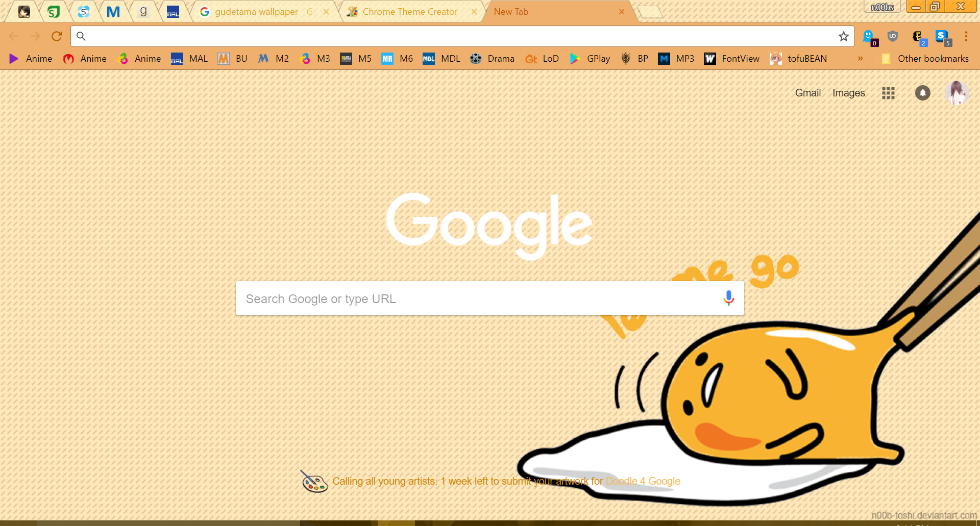Bookmark this page with the star icon
The width and height of the screenshot is (980, 526).
[843, 36]
